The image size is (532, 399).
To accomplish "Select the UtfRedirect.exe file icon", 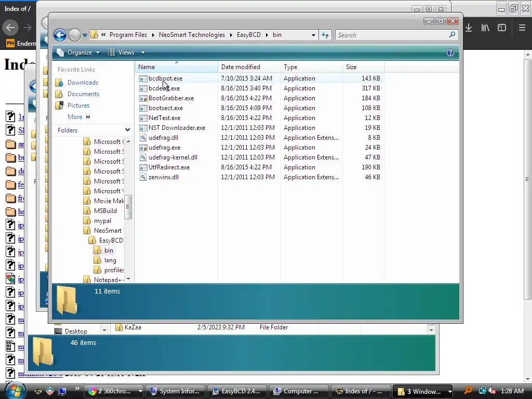I will (143, 167).
